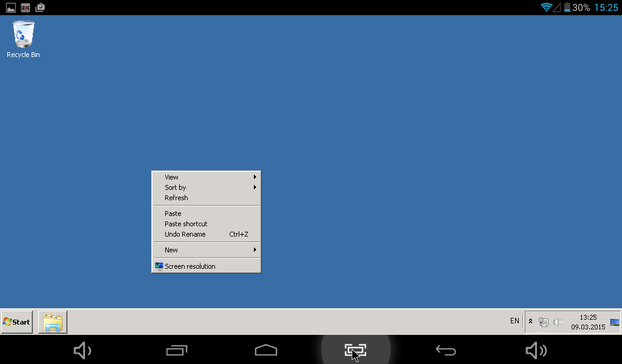Open the Android recent apps view
This screenshot has width=622, height=364.
pyautogui.click(x=177, y=351)
